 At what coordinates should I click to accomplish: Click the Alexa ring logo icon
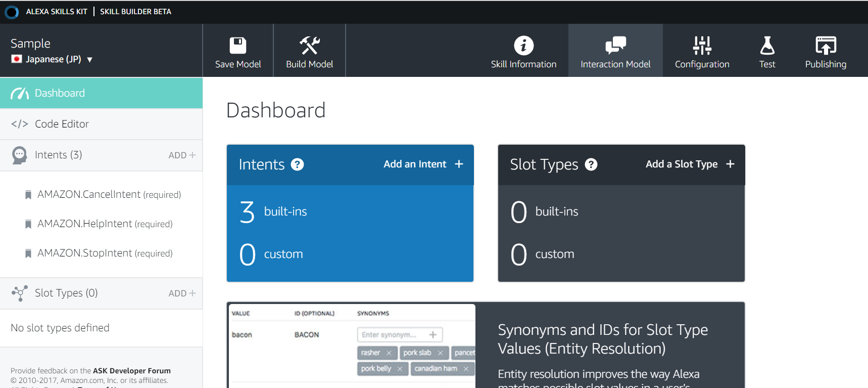pos(12,12)
